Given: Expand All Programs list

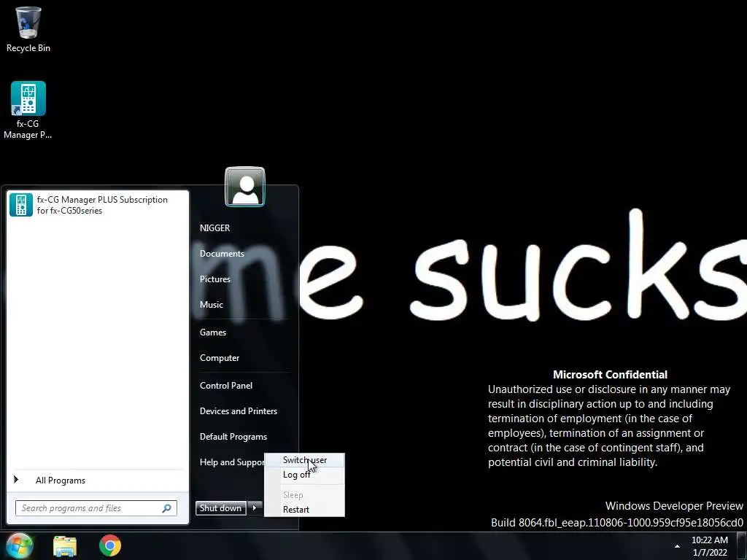Looking at the screenshot, I should tap(97, 481).
